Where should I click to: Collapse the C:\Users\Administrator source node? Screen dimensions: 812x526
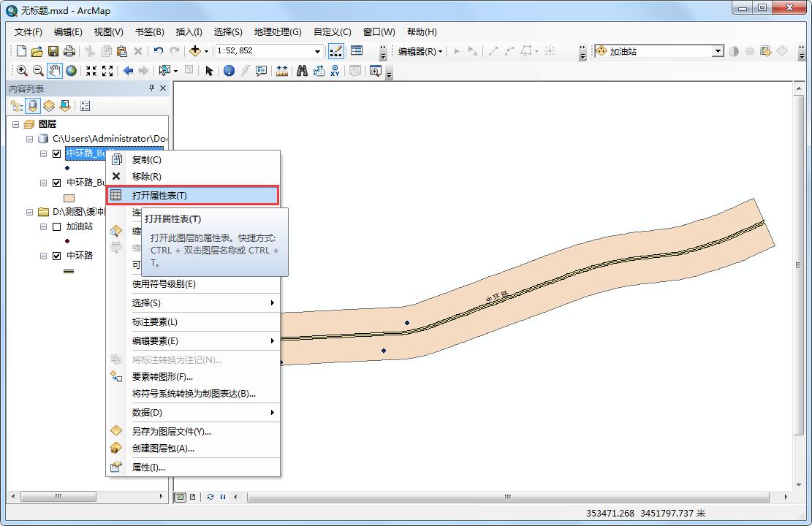[x=29, y=139]
